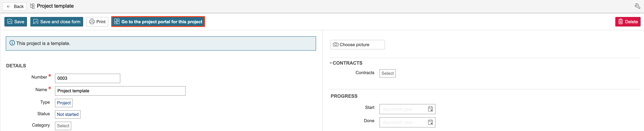Change the Type field value Project

click(x=64, y=103)
